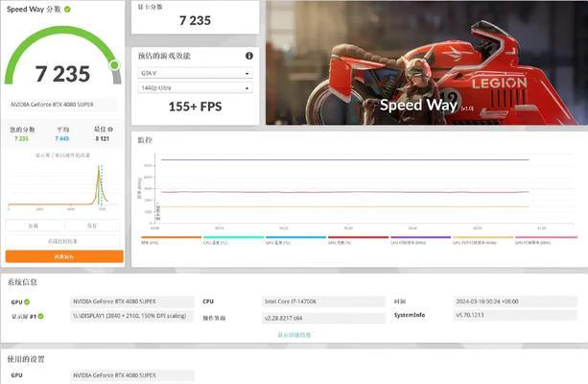Click the load button below the score distribution chart
The width and height of the screenshot is (588, 384).
[34, 226]
